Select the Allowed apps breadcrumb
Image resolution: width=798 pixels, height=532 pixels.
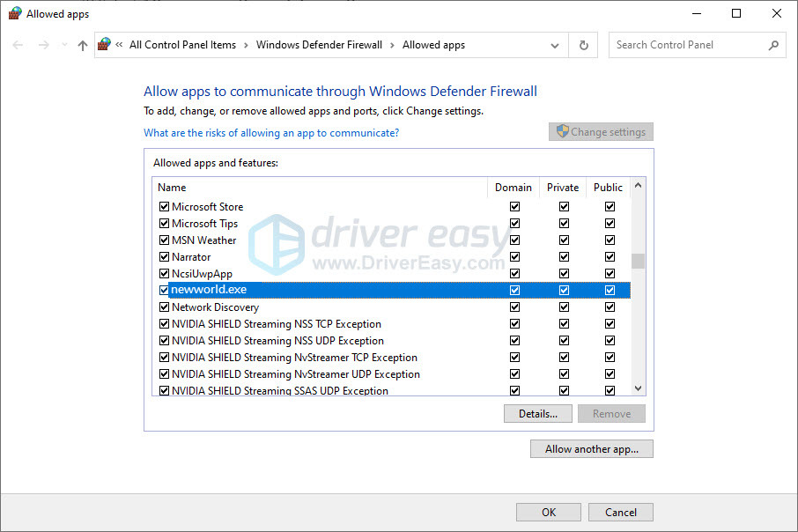[433, 45]
